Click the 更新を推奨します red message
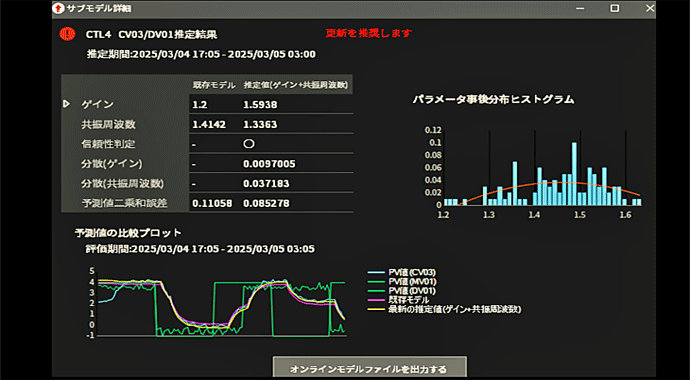 368,33
